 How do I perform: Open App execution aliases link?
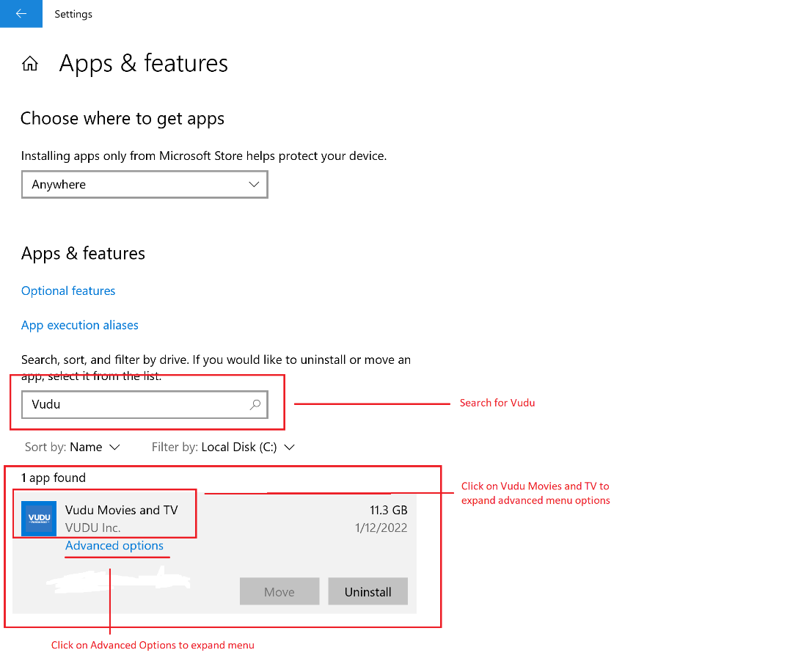[x=80, y=326]
